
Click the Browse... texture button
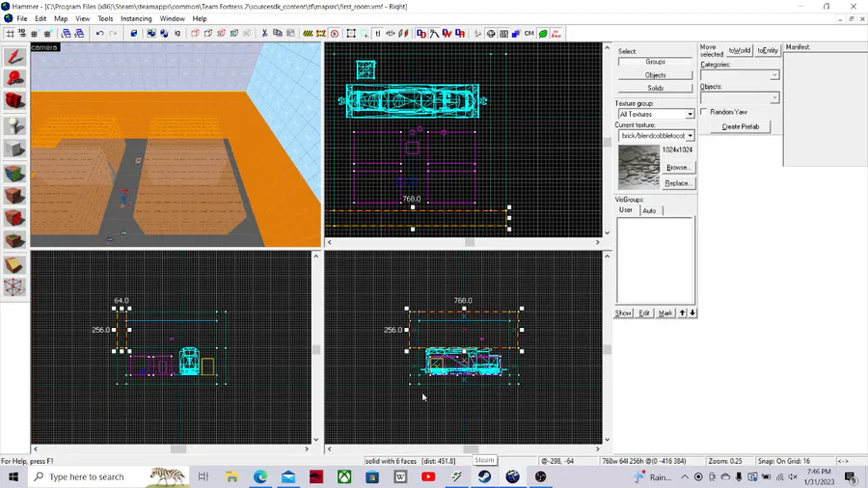coord(679,167)
